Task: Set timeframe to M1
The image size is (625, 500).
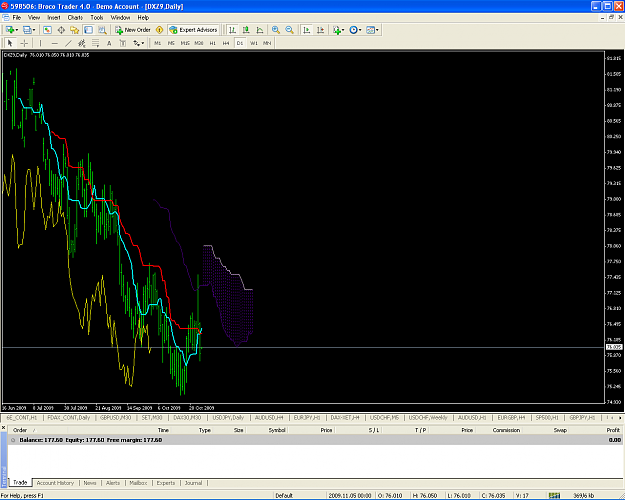Action: [x=157, y=43]
